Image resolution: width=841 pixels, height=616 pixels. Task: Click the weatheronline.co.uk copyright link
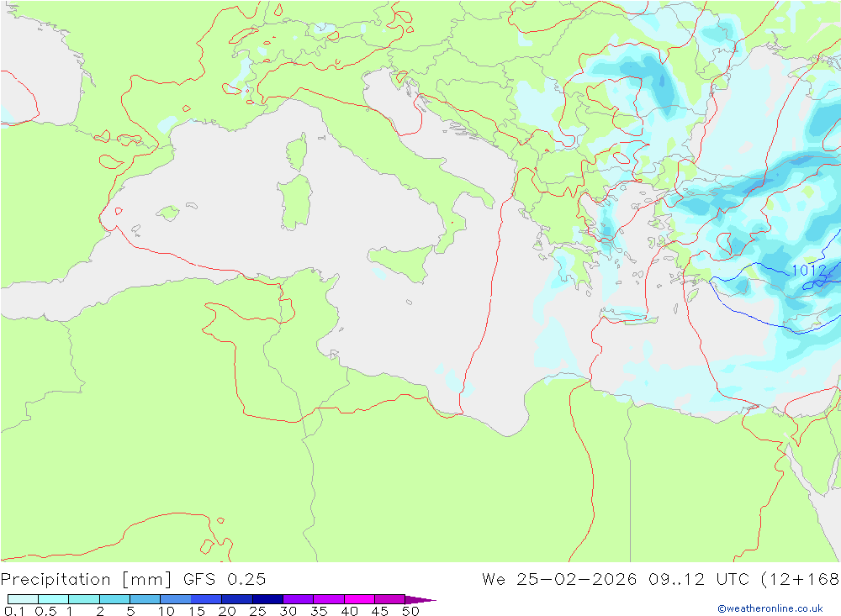click(x=770, y=608)
